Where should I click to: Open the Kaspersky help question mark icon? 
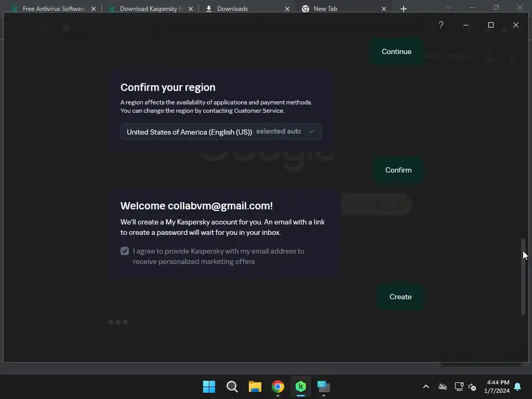click(x=441, y=25)
